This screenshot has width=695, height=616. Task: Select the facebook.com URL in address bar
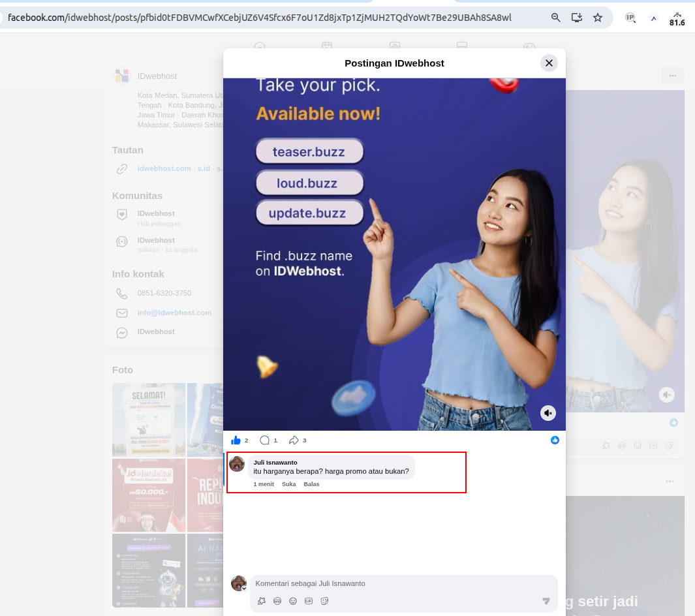click(x=260, y=18)
